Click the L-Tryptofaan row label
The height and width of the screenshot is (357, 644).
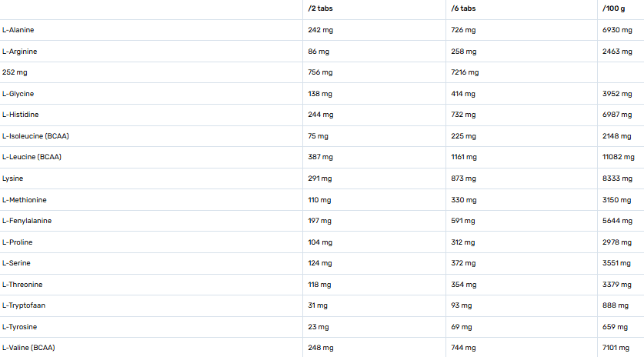click(x=24, y=305)
